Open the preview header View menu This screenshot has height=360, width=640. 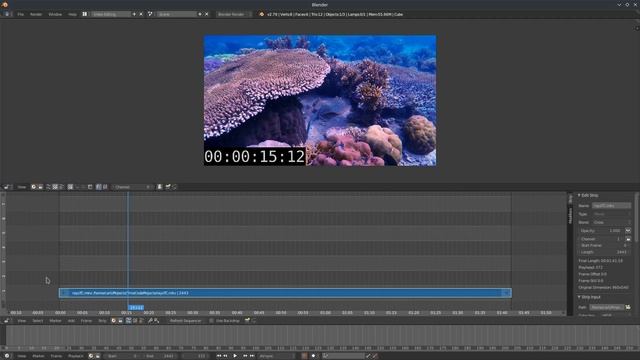pos(22,187)
